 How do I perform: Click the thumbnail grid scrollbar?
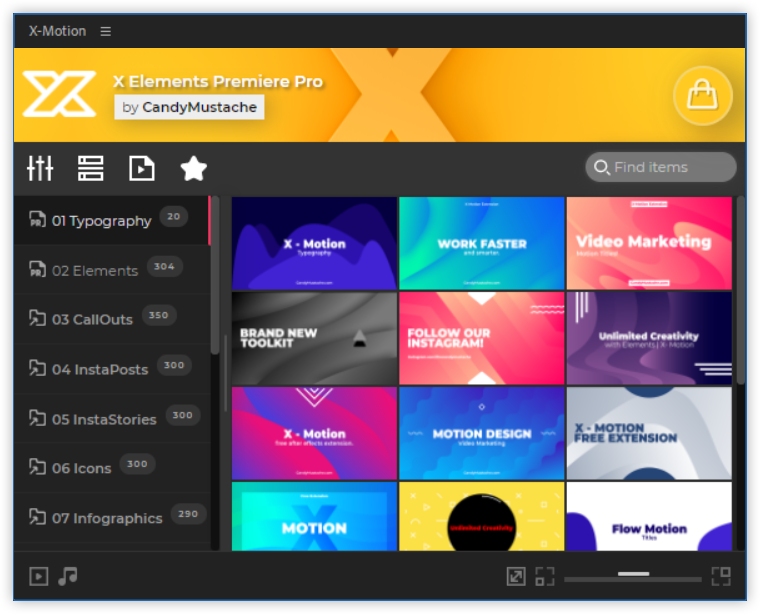coord(741,291)
